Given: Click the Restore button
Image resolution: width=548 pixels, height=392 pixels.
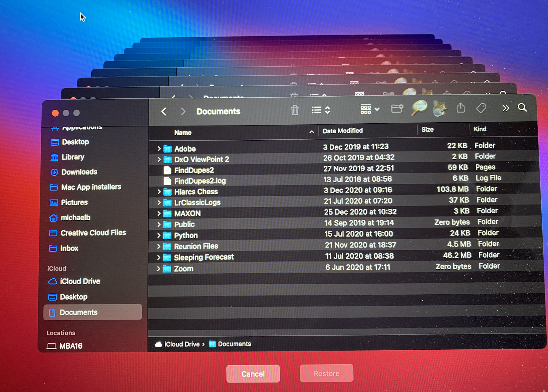Looking at the screenshot, I should [x=326, y=373].
